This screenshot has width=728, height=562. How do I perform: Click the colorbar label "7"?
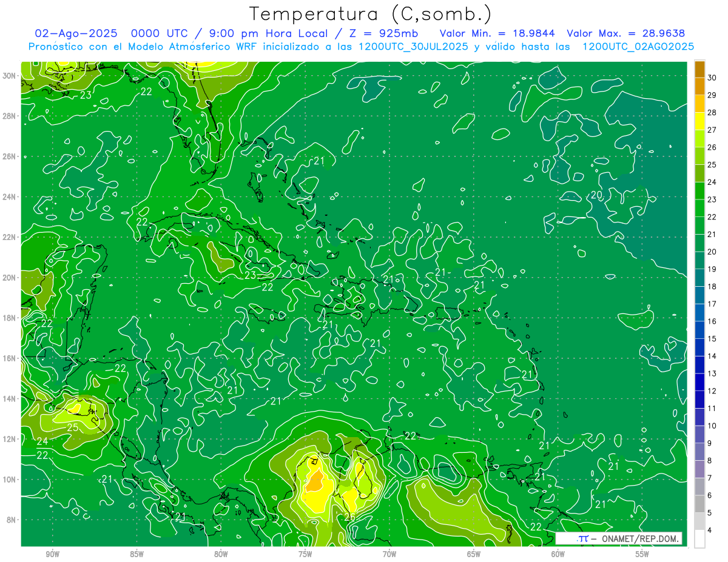(709, 478)
